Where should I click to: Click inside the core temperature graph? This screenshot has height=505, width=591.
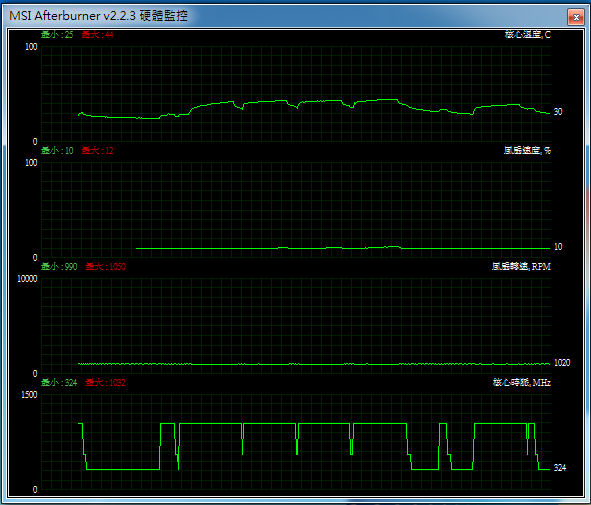296,94
